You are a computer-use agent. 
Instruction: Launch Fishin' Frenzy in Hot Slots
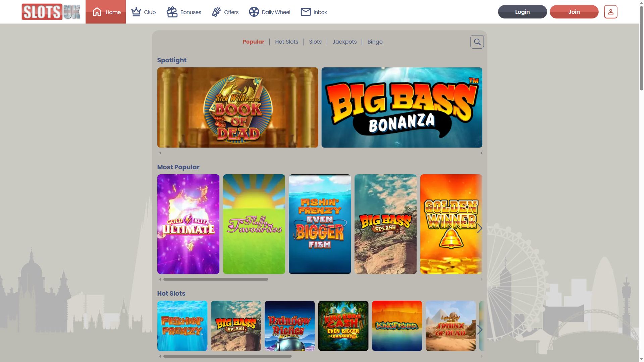pyautogui.click(x=182, y=326)
